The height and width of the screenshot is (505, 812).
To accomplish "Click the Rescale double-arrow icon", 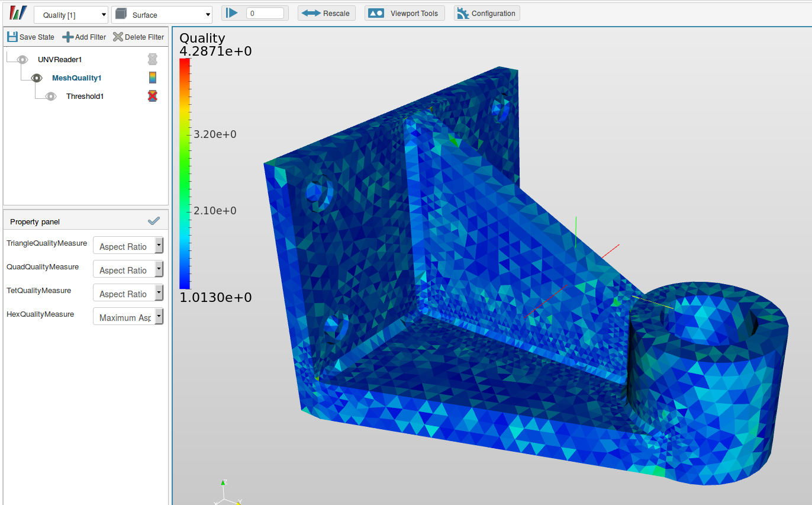I will point(311,13).
